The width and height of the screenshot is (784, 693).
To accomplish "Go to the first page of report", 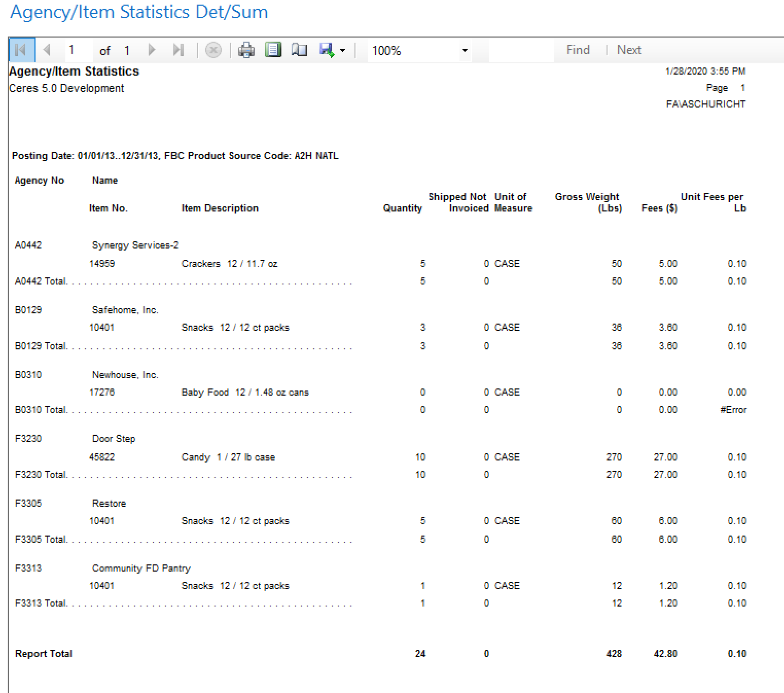I will coord(21,50).
